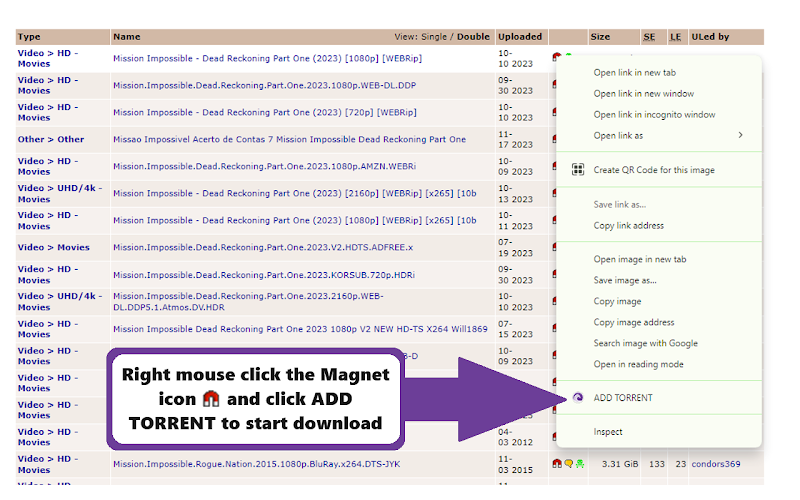Click the upload date 10-11 2023

(515, 220)
